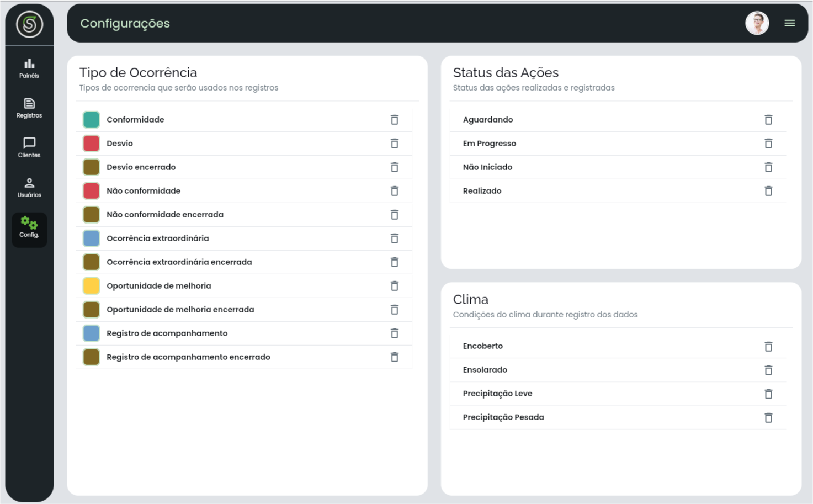The image size is (813, 504).
Task: Delete the Não Iniciado status
Action: tap(768, 167)
